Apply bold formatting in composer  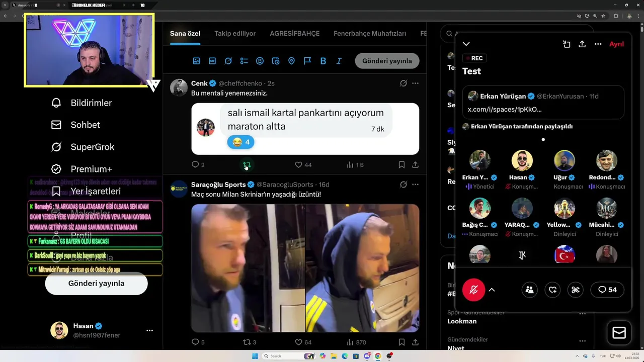pos(323,61)
